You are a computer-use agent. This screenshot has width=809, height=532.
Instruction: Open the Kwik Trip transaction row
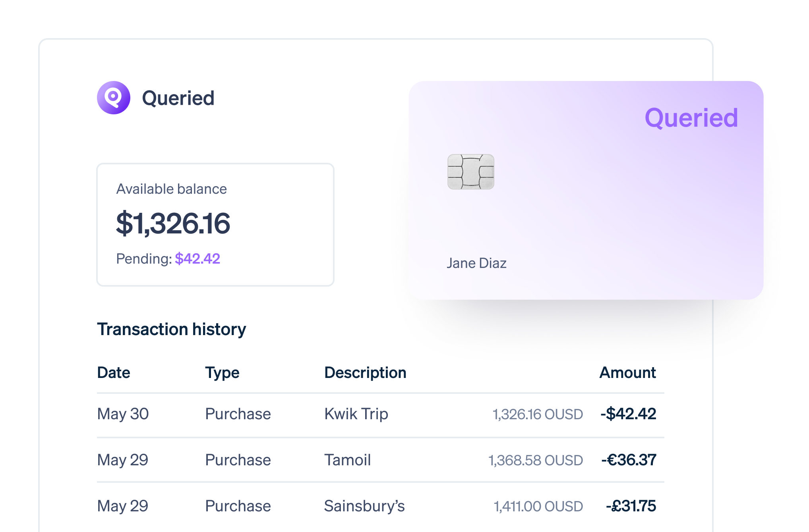(381, 414)
